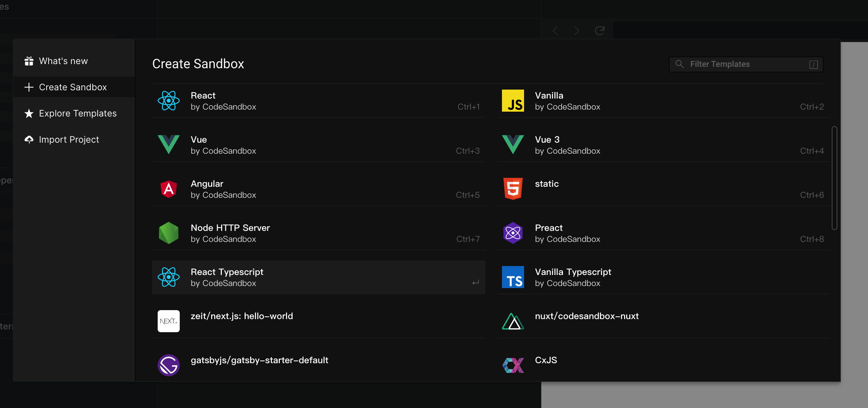This screenshot has width=868, height=408.
Task: Choose the HTML5 static template icon
Action: [513, 189]
